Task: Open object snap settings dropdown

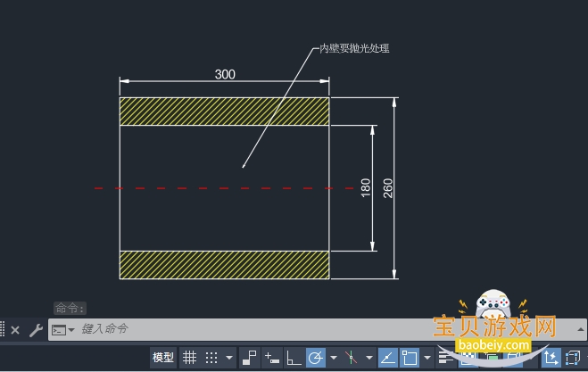Action: click(x=427, y=358)
